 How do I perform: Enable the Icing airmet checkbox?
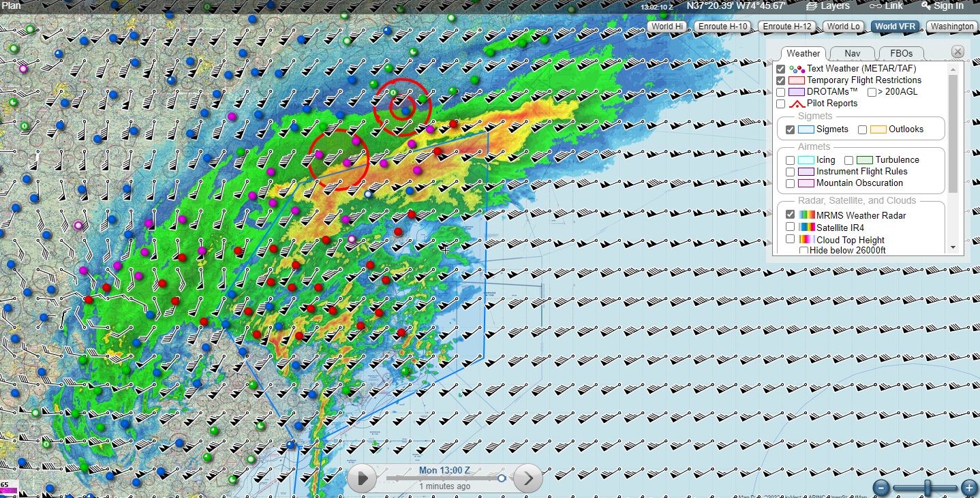[x=790, y=160]
